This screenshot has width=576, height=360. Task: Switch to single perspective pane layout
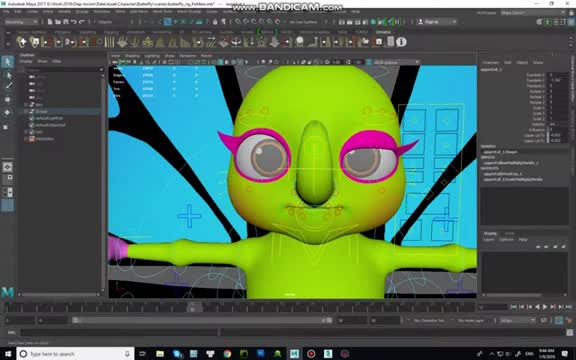pyautogui.click(x=8, y=167)
